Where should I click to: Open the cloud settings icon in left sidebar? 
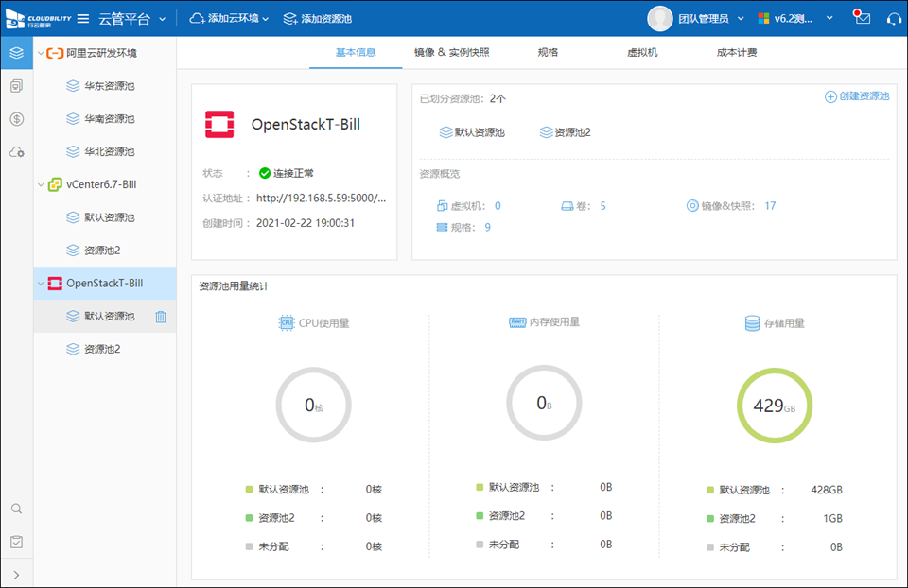(16, 152)
